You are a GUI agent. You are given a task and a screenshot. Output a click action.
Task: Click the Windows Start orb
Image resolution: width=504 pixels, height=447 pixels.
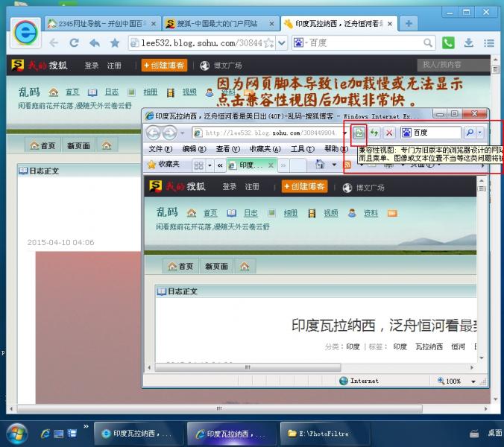tap(16, 434)
